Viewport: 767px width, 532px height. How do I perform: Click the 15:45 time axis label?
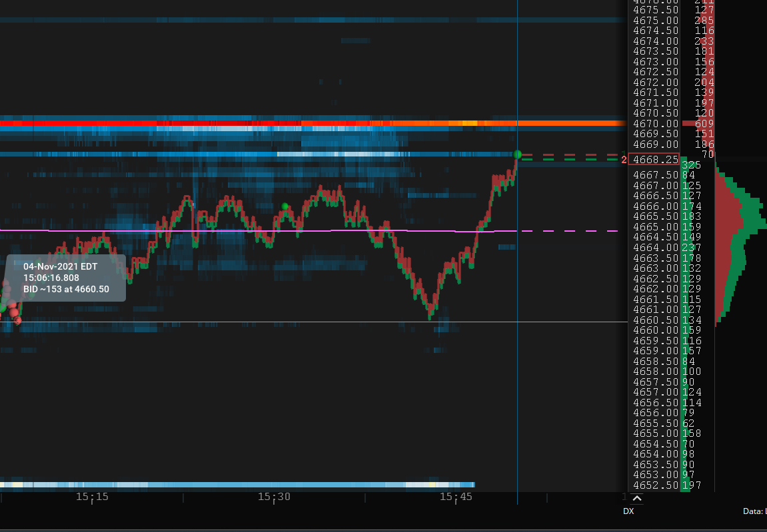coord(456,497)
